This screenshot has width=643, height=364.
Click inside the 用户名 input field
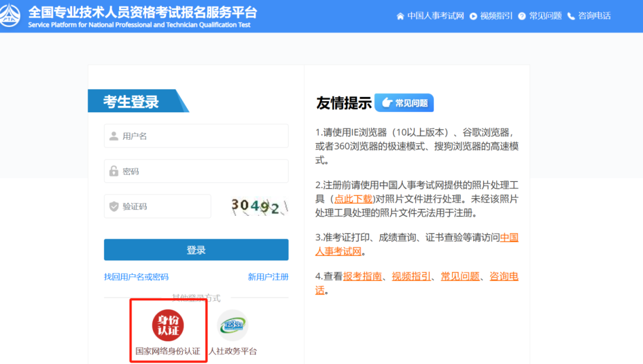[196, 136]
